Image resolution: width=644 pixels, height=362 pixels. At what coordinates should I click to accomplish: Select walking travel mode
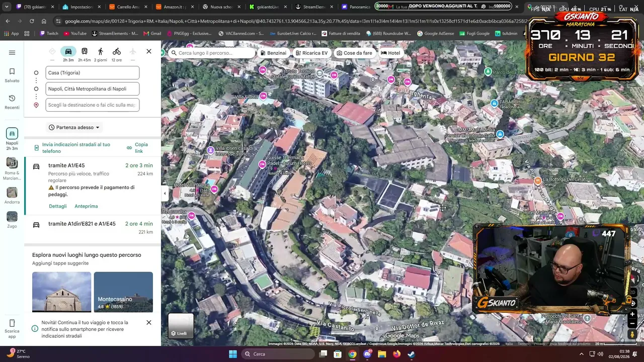(101, 51)
